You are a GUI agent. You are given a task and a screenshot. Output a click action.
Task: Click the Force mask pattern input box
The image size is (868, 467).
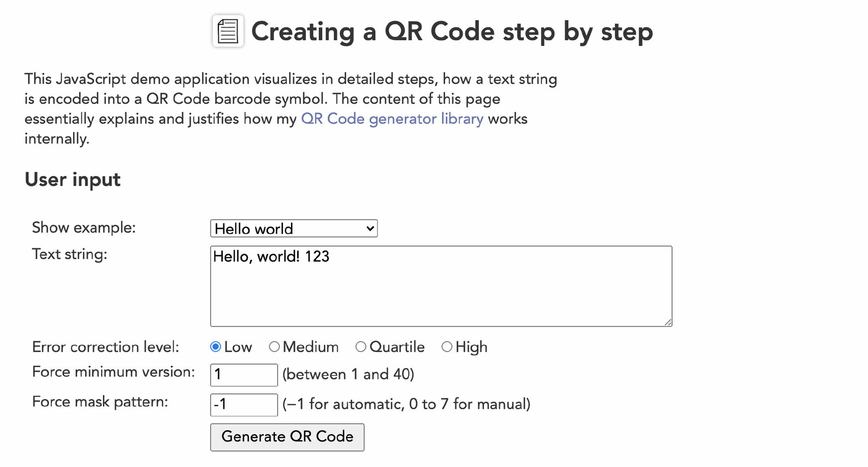coord(244,404)
